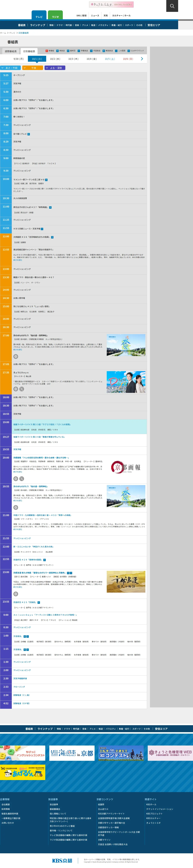Click the ホーム breadcrumb link
Screen dimensions: 193x868
point(3,33)
